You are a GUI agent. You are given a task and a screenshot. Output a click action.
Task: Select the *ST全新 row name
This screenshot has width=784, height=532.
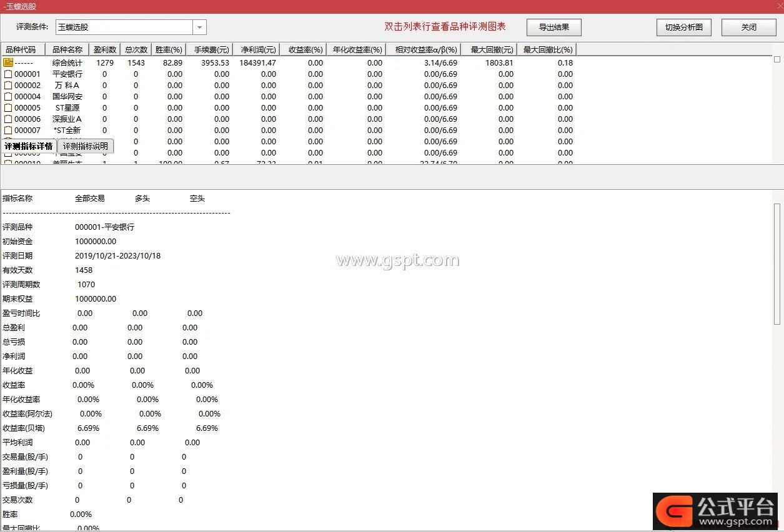click(67, 130)
